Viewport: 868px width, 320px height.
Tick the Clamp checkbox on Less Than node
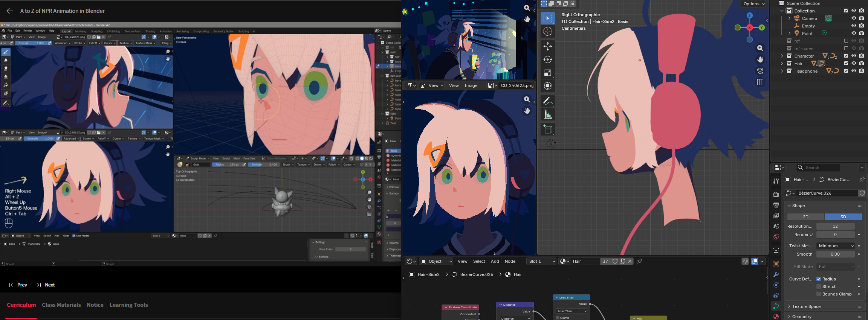tap(558, 318)
